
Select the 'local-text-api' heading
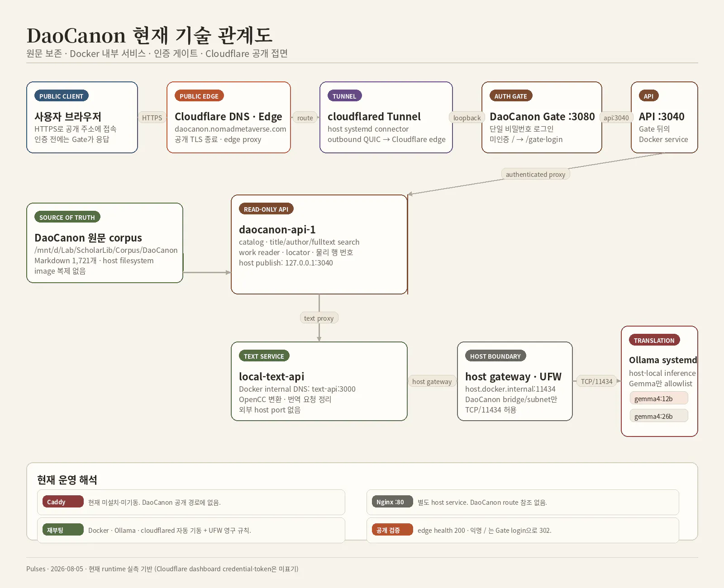pyautogui.click(x=271, y=377)
